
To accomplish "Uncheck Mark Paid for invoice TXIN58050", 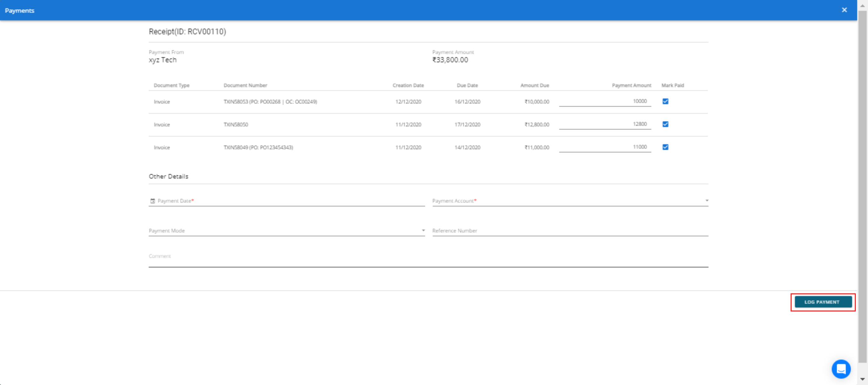I will click(x=665, y=124).
